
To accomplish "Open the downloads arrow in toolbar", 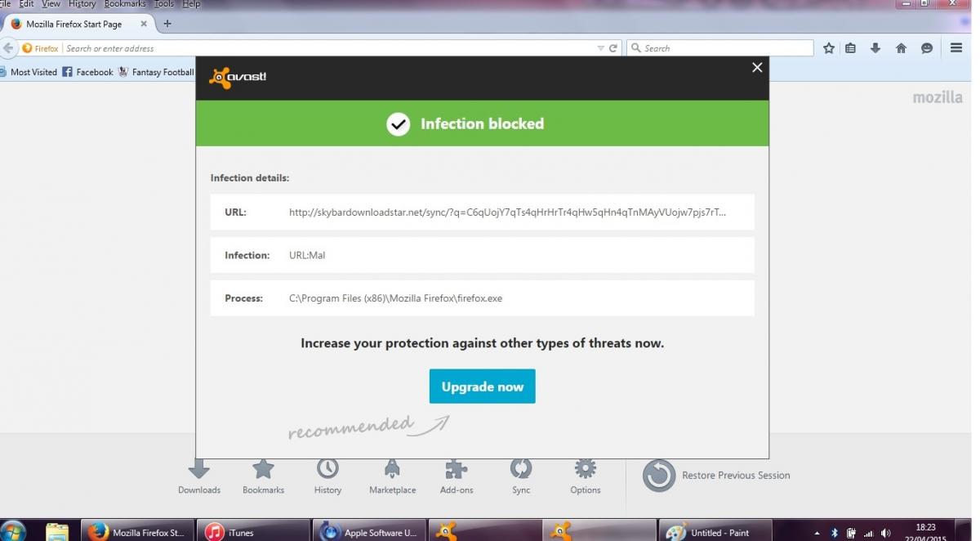I will 875,48.
